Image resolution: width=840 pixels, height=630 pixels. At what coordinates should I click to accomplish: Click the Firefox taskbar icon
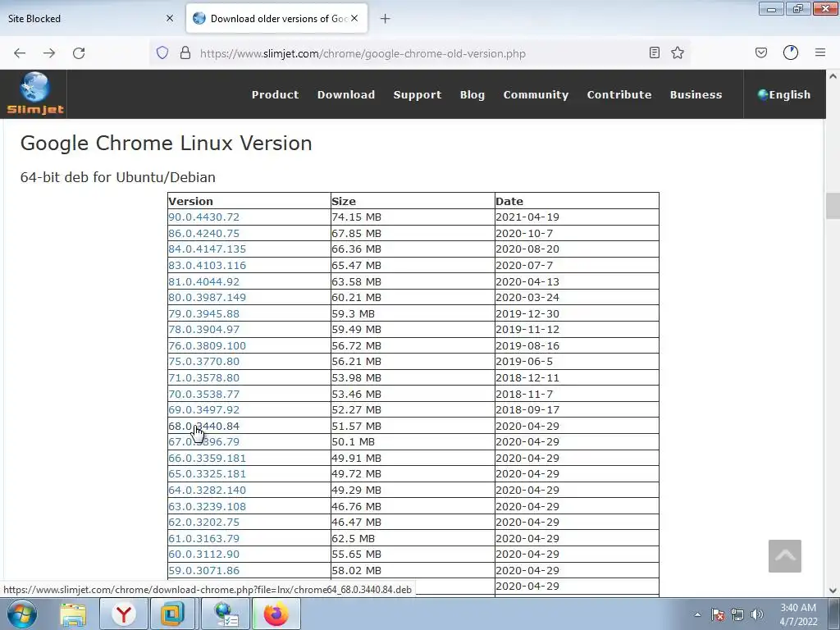[x=276, y=614]
